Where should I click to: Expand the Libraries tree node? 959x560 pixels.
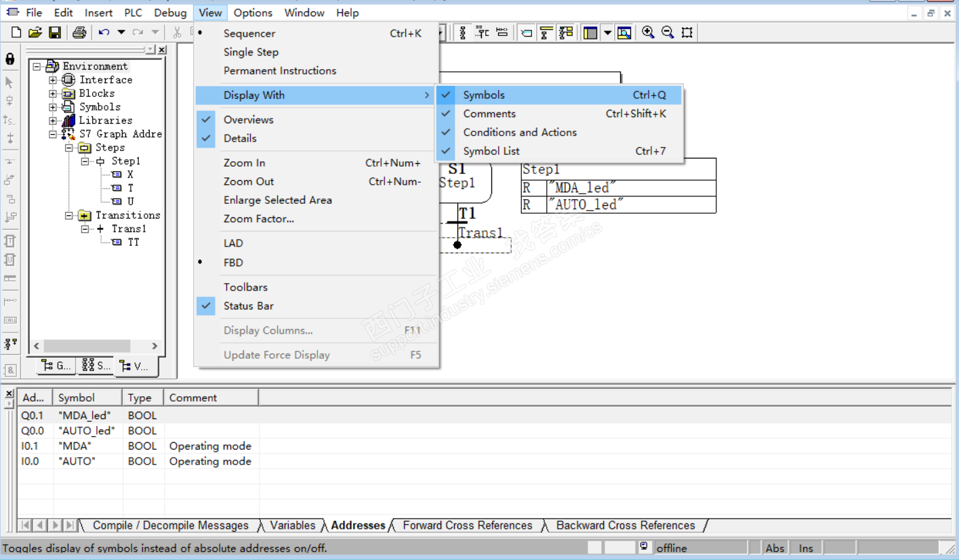pos(53,121)
